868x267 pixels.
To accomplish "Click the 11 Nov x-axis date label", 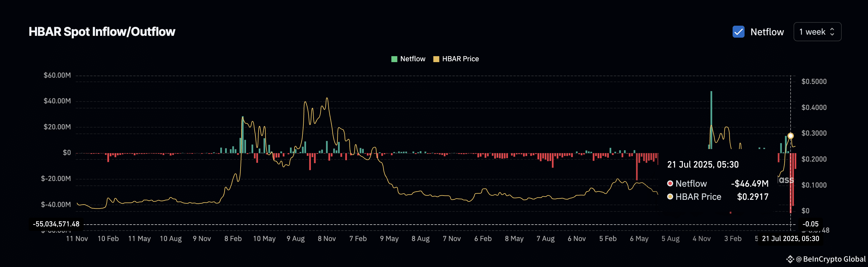I will pyautogui.click(x=77, y=239).
